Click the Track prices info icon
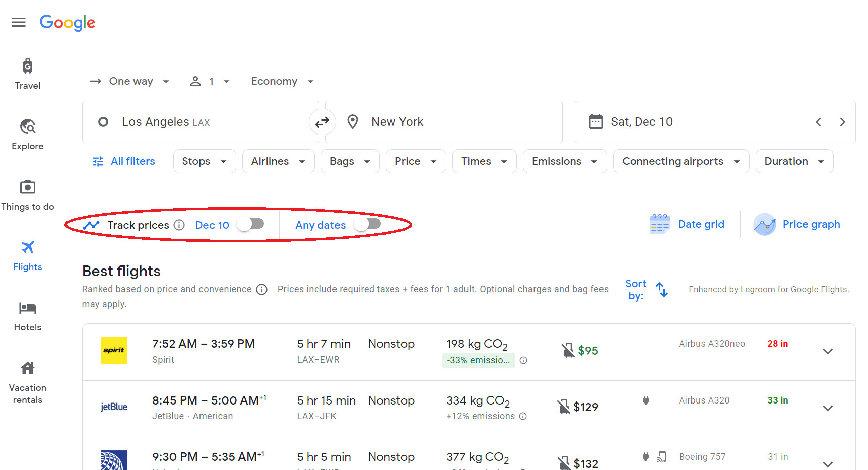868x470 pixels. [179, 225]
